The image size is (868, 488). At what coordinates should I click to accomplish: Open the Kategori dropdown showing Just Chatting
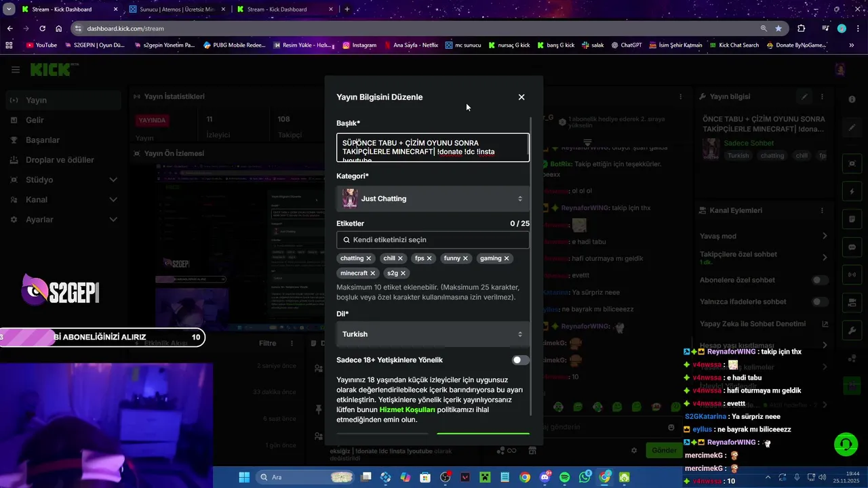[x=433, y=199]
